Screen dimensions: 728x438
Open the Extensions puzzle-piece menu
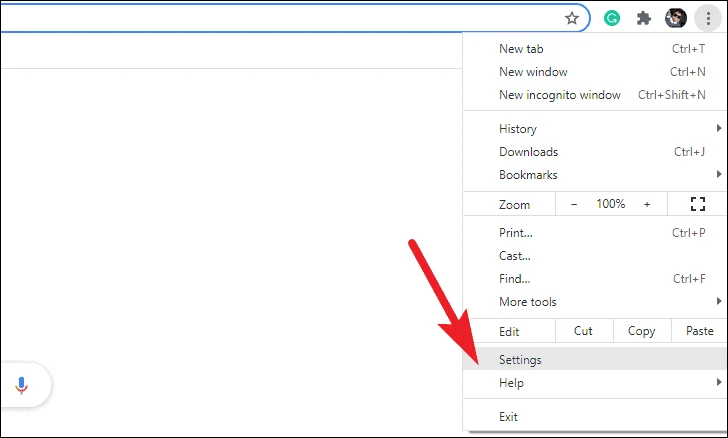(644, 19)
